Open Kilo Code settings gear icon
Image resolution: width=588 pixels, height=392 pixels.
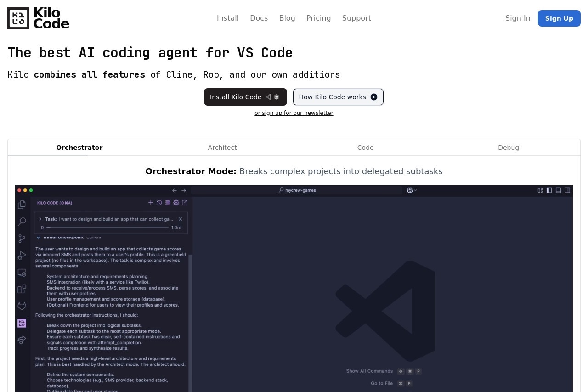(x=176, y=203)
